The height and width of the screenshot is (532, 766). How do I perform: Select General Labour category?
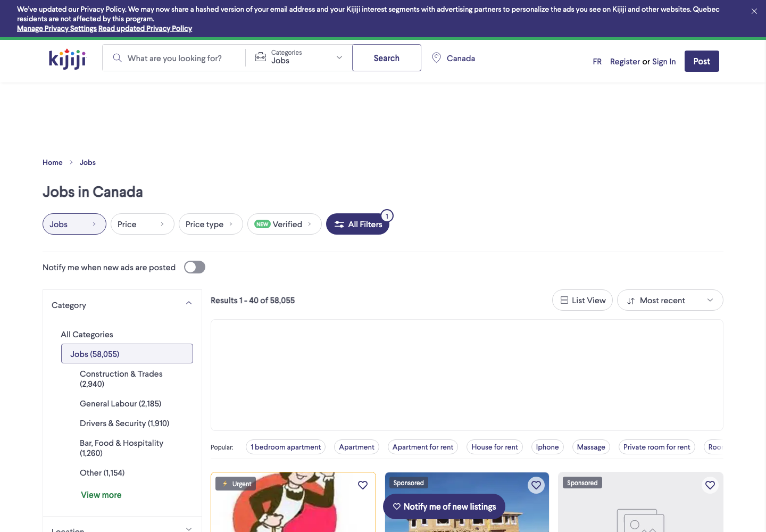tap(120, 403)
